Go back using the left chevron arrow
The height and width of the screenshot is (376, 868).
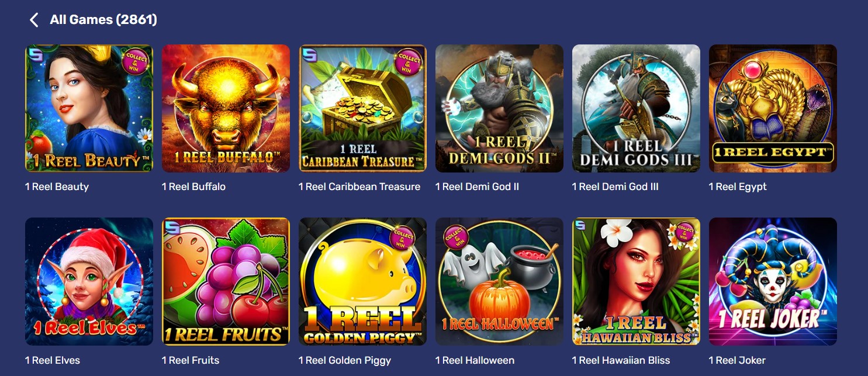click(x=34, y=20)
